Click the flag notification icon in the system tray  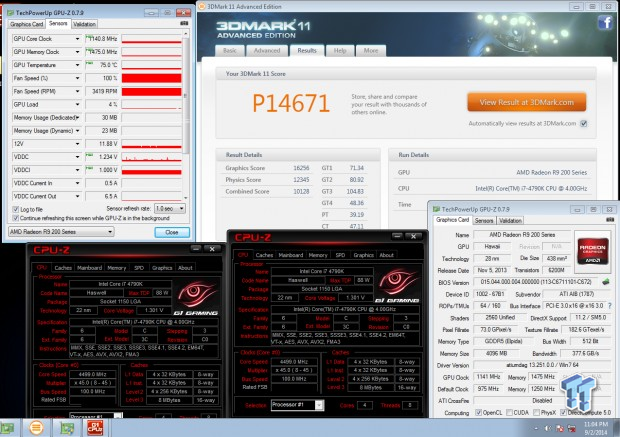click(x=560, y=428)
